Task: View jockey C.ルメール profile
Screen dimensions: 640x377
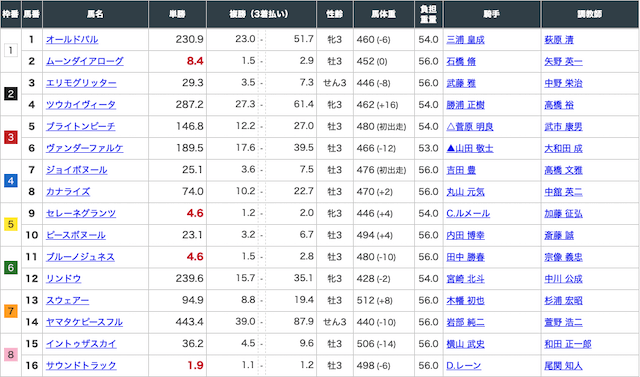Action: (468, 213)
